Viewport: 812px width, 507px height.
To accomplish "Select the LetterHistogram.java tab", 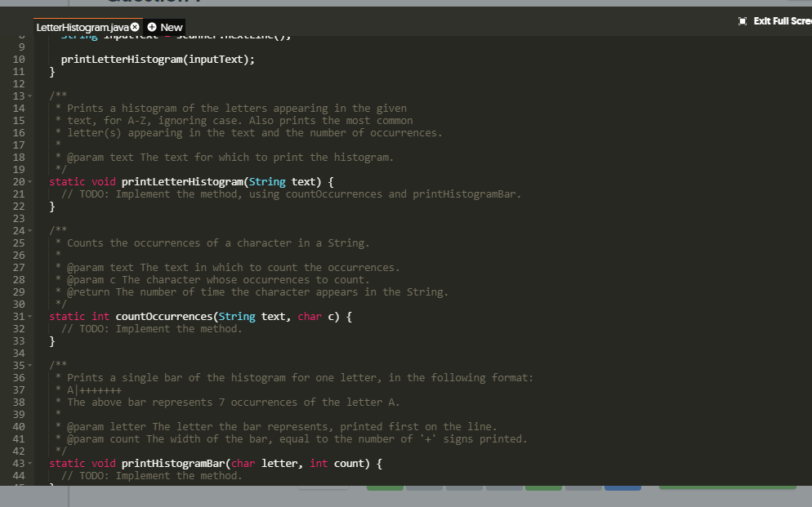I will 82,27.
